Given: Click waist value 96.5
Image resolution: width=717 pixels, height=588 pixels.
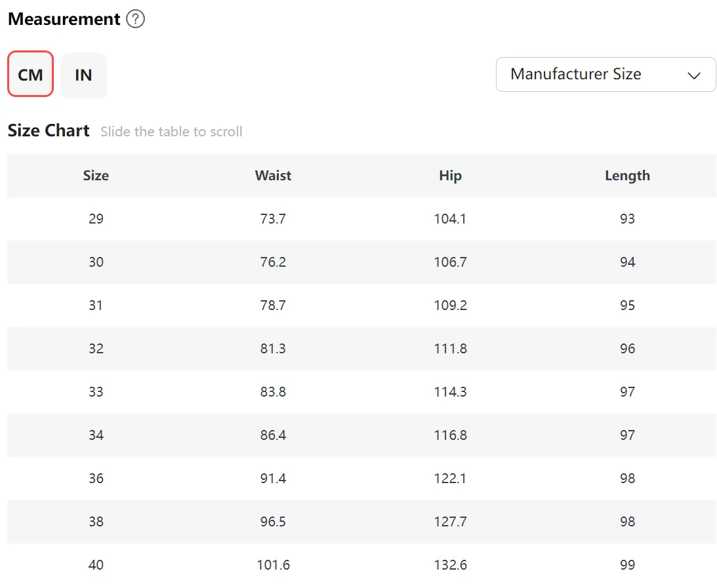Looking at the screenshot, I should [273, 522].
